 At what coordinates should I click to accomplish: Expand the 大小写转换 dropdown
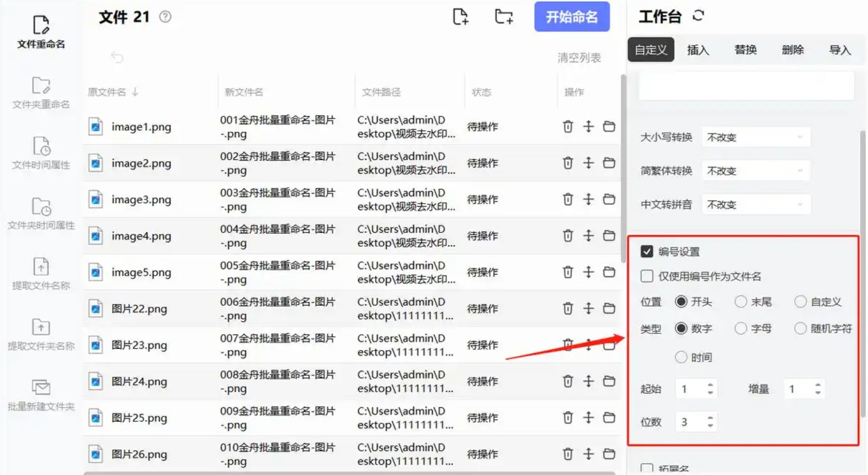(756, 137)
